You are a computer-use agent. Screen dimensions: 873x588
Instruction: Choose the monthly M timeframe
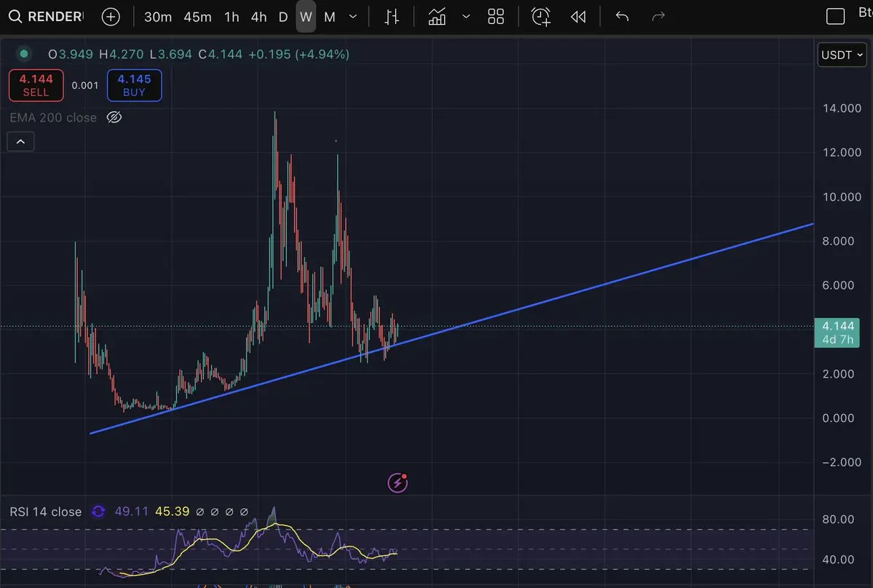pyautogui.click(x=330, y=17)
